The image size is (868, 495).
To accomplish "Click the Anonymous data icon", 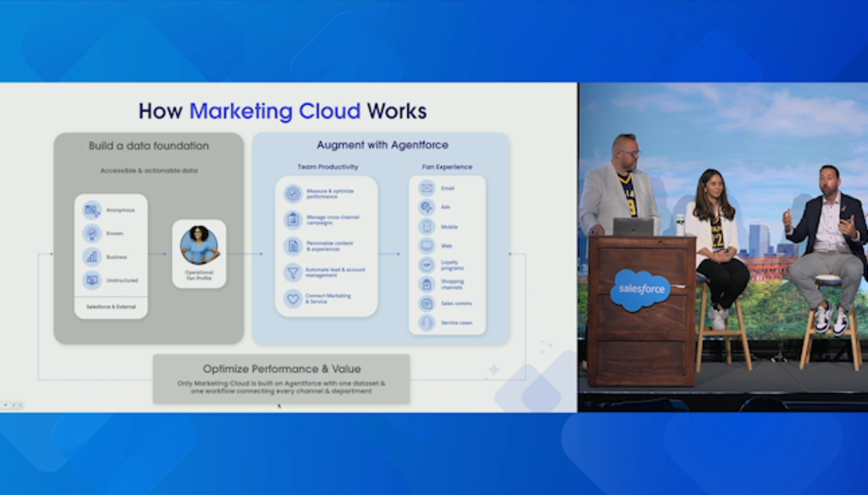I will pos(92,211).
